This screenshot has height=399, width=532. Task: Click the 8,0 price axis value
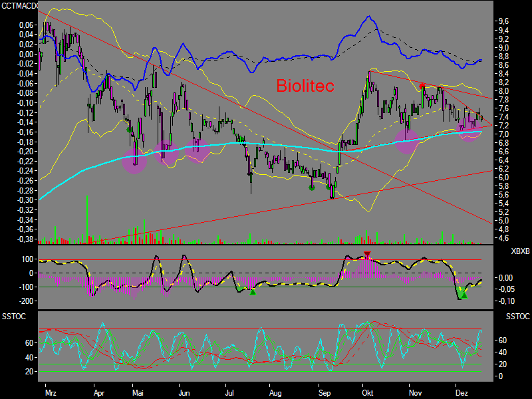pyautogui.click(x=504, y=90)
